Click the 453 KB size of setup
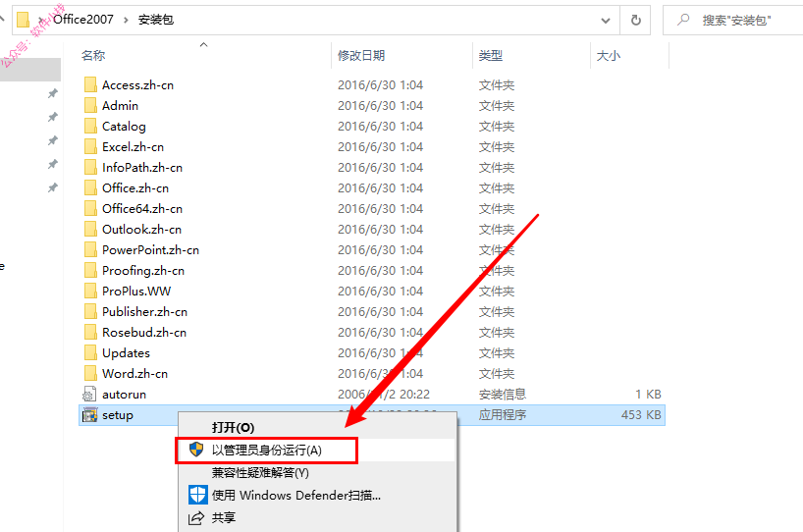This screenshot has height=532, width=803. [641, 415]
